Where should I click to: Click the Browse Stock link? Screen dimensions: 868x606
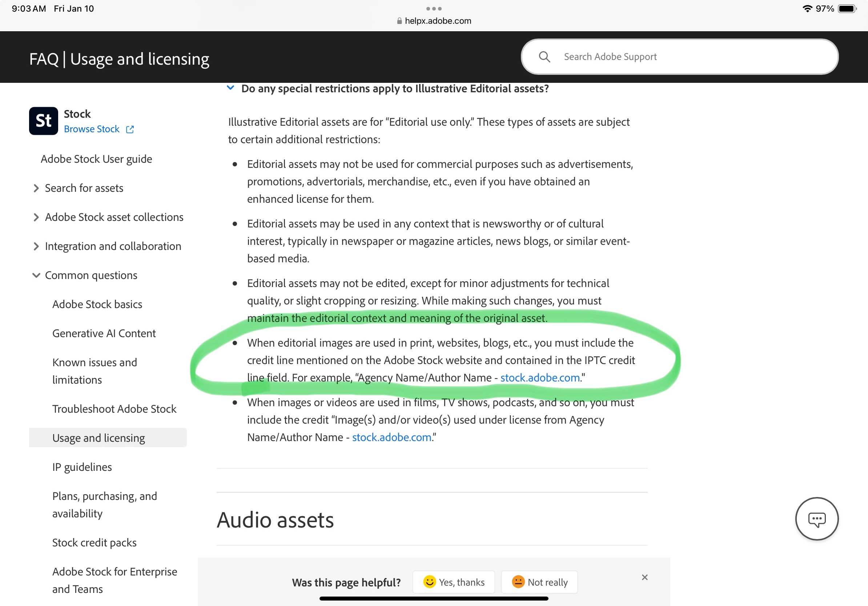[92, 129]
